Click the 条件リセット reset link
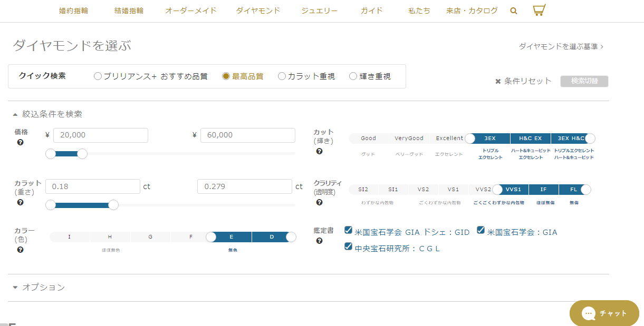 click(523, 81)
